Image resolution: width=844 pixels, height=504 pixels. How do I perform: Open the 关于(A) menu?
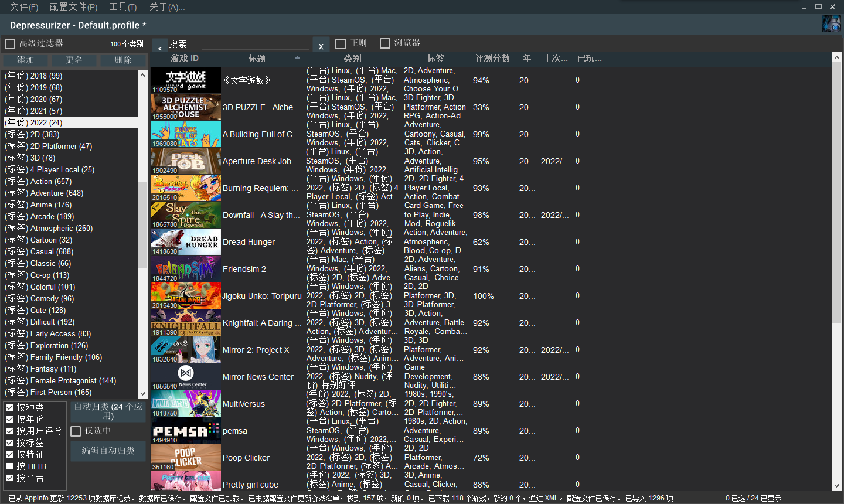[167, 7]
